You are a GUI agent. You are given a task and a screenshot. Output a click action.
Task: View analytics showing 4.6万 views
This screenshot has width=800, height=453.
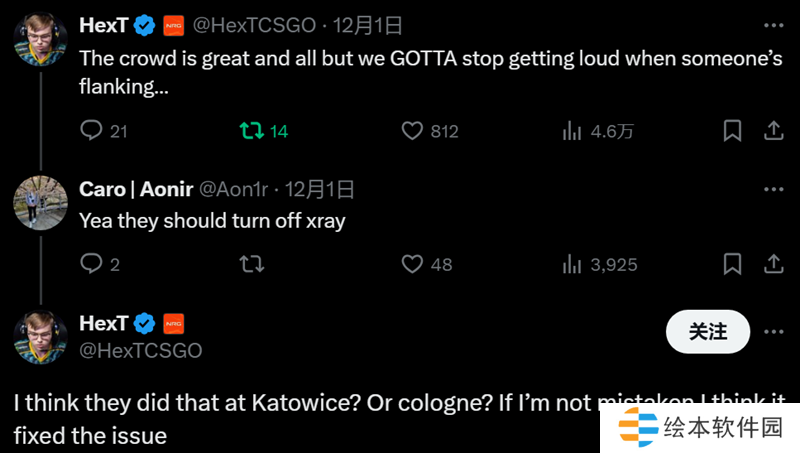pyautogui.click(x=597, y=131)
